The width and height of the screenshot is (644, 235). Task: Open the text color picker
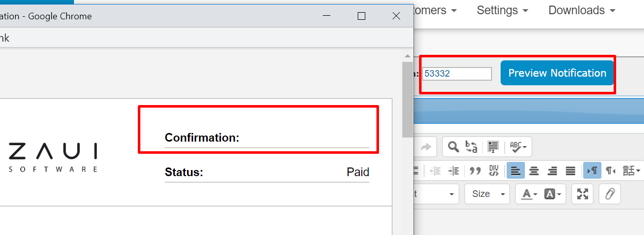pos(530,194)
